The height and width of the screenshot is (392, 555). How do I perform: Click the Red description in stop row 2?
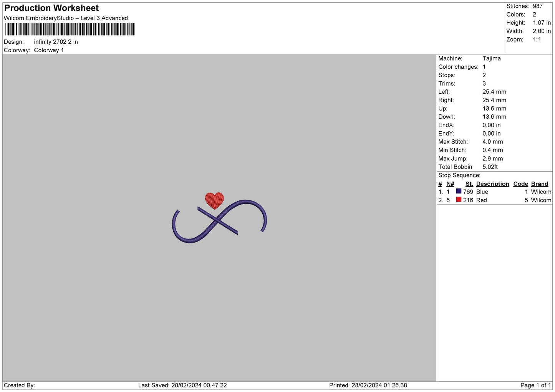click(482, 200)
